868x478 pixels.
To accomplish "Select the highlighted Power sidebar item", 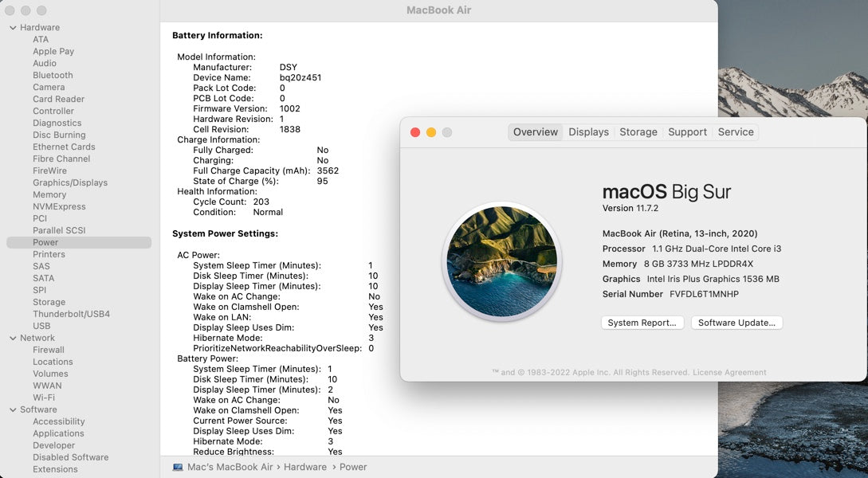I will (x=45, y=242).
